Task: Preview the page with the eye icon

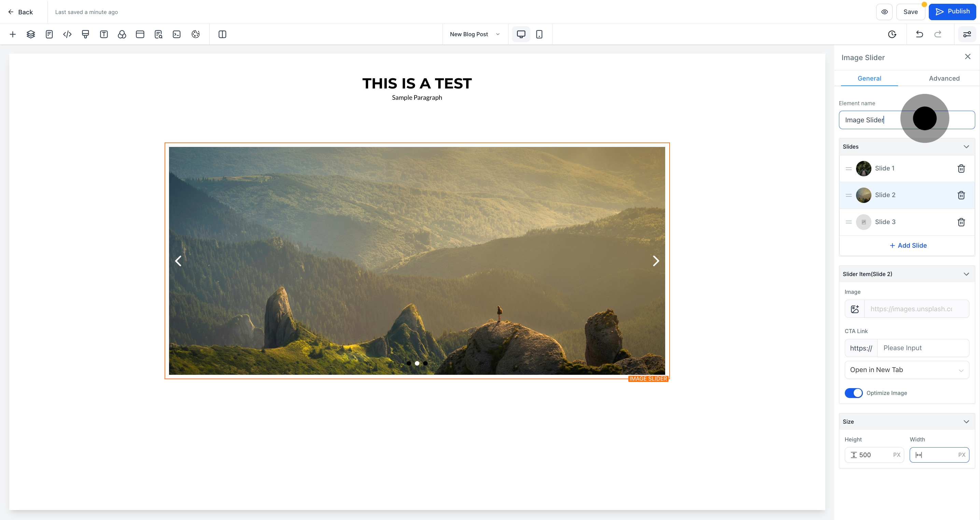Action: [x=884, y=12]
